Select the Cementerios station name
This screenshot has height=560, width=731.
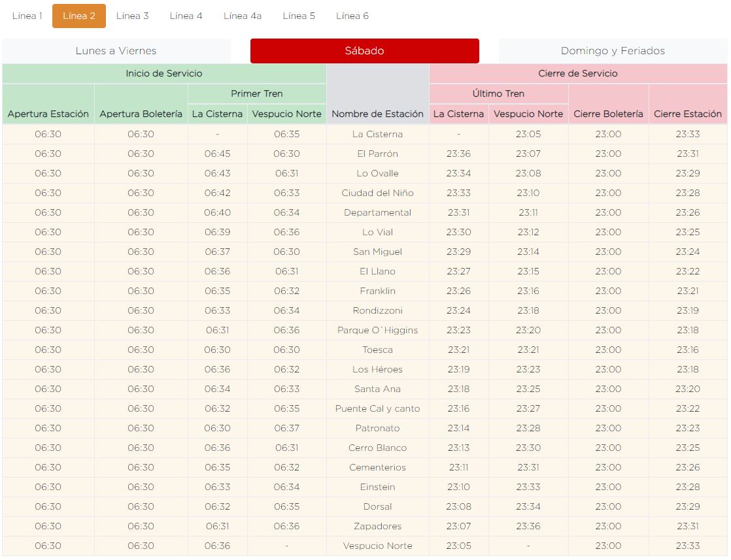378,467
